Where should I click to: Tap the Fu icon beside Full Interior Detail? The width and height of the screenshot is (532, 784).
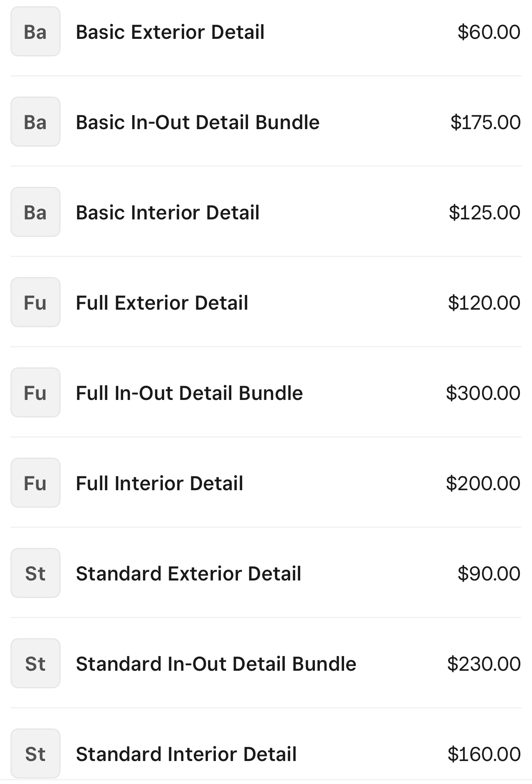(35, 483)
